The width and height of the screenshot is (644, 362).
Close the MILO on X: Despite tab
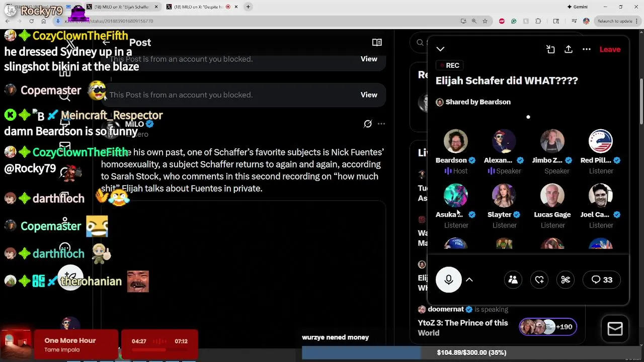tap(237, 7)
